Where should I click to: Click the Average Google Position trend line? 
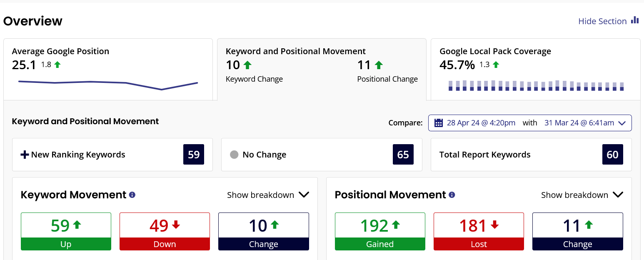click(x=107, y=83)
